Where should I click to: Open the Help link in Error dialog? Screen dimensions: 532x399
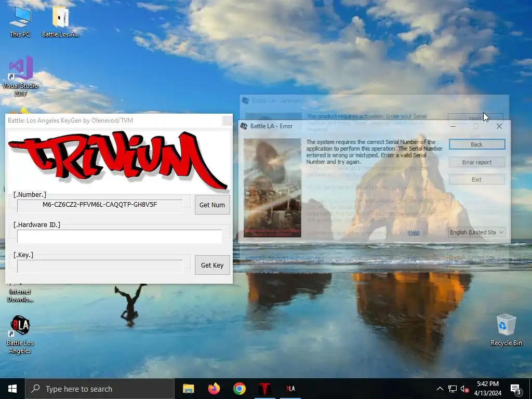(x=414, y=232)
